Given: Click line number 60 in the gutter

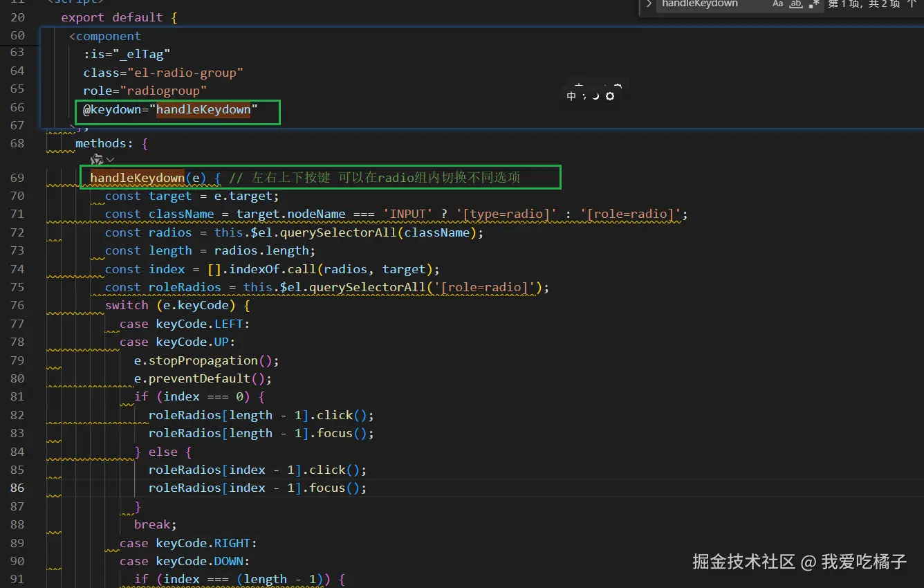Looking at the screenshot, I should (18, 36).
